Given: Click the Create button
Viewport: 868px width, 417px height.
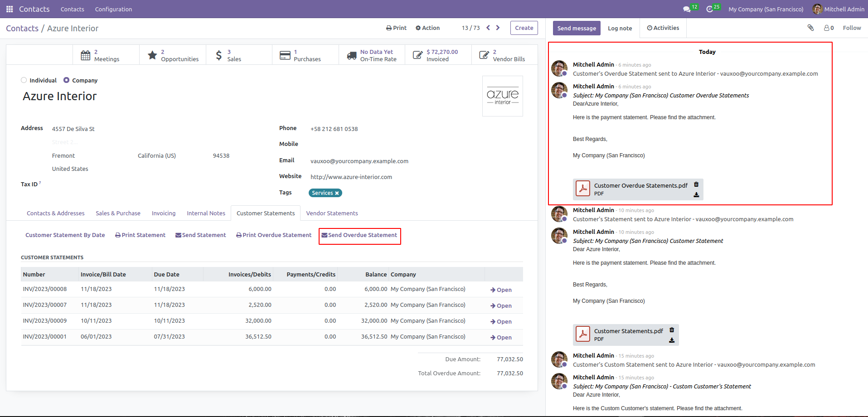Looking at the screenshot, I should click(524, 28).
